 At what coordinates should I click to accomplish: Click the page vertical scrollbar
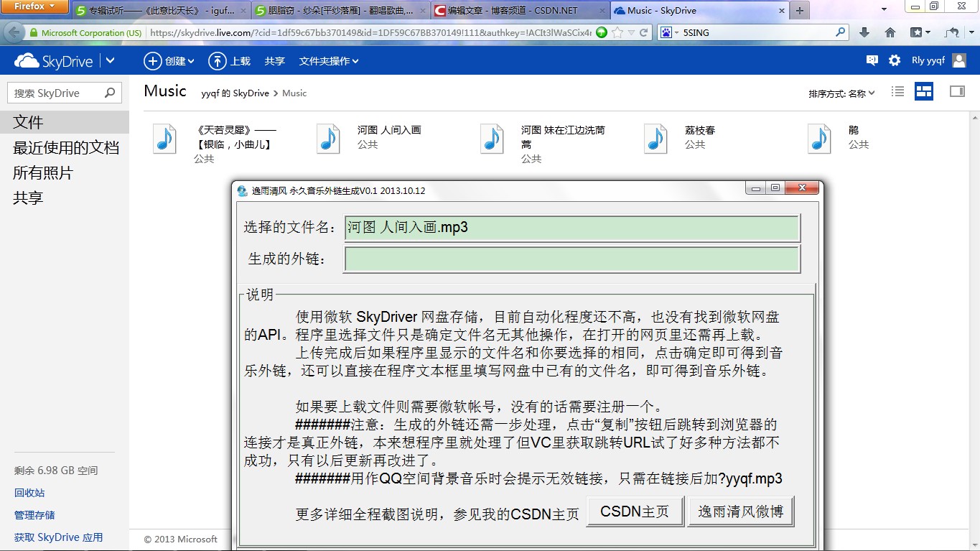974,331
